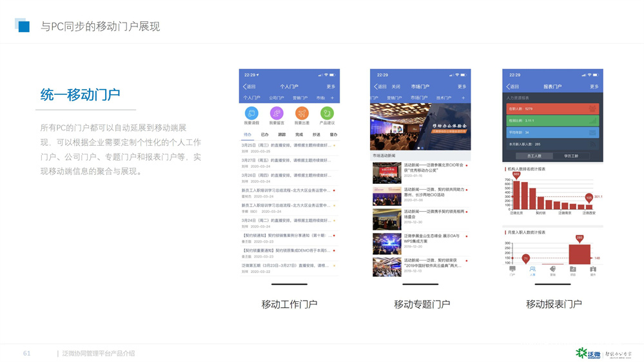
Task: Add a tab with plus in 个人门户 phone
Action: pos(332,98)
